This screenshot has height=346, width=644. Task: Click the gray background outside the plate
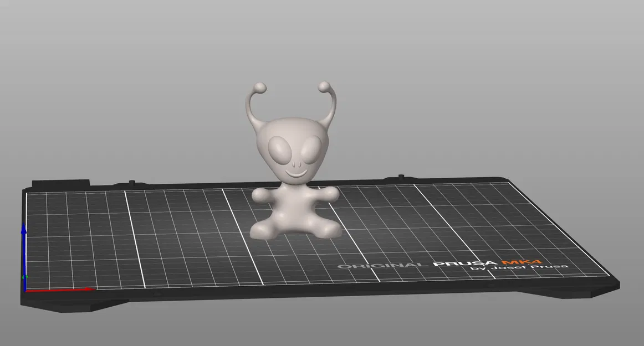111,55
